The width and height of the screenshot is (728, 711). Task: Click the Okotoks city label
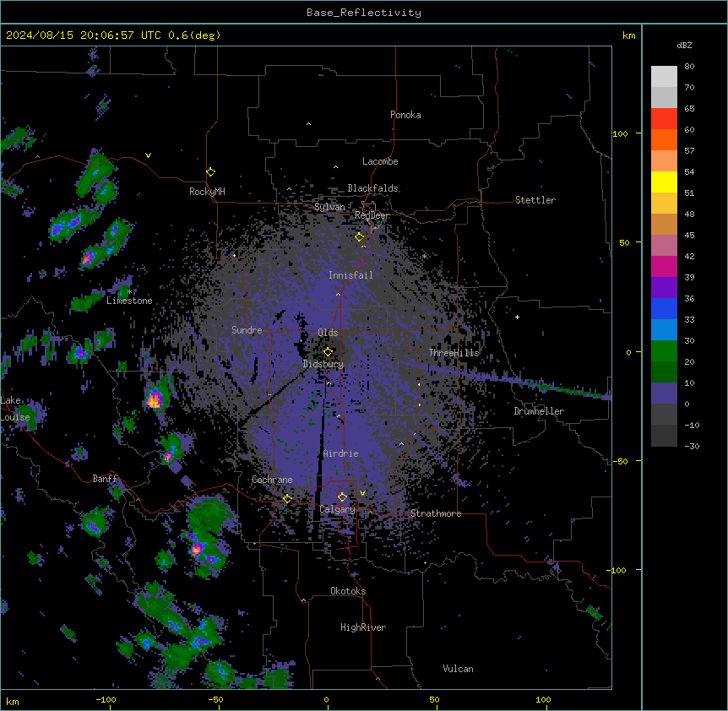coord(348,591)
